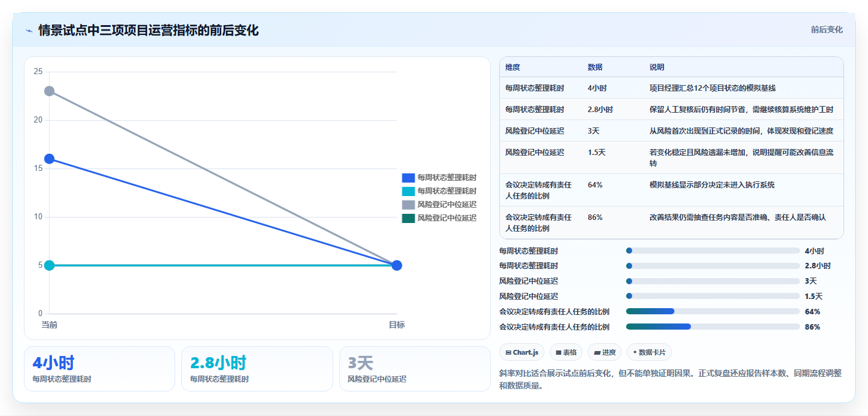The height and width of the screenshot is (416, 868).
Task: Open the 3天 data card
Action: [x=415, y=369]
